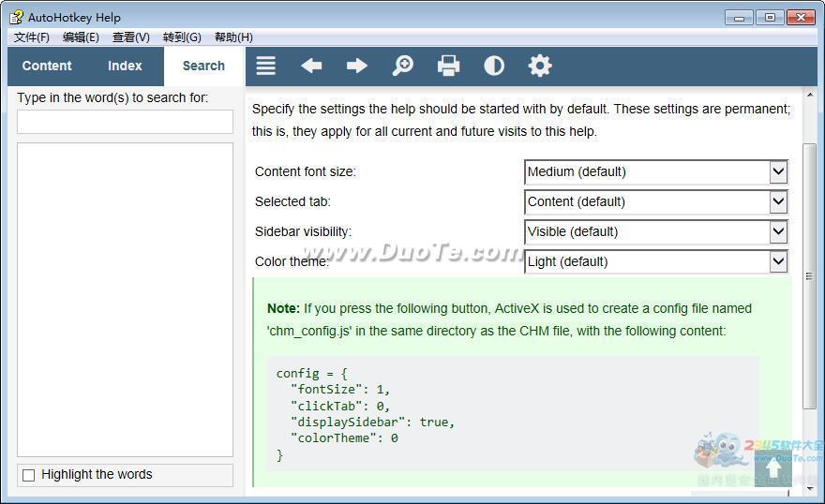Open settings with the gear icon
Image resolution: width=825 pixels, height=504 pixels.
[540, 66]
